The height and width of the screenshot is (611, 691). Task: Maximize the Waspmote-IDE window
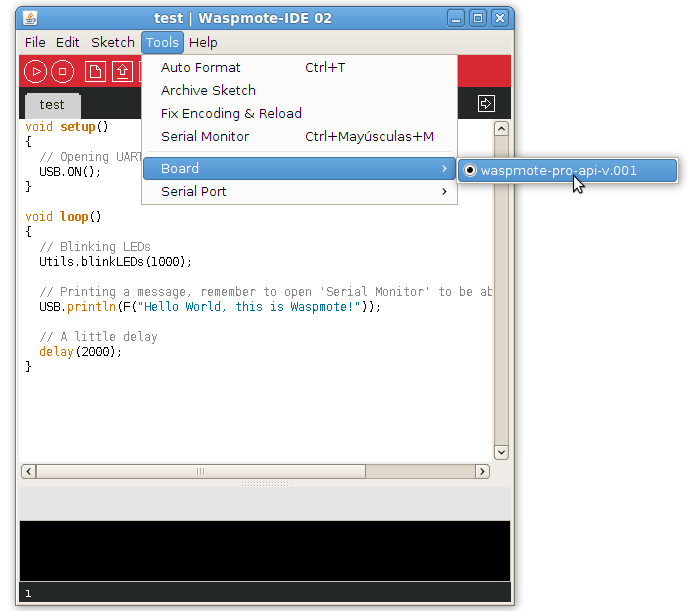[478, 19]
